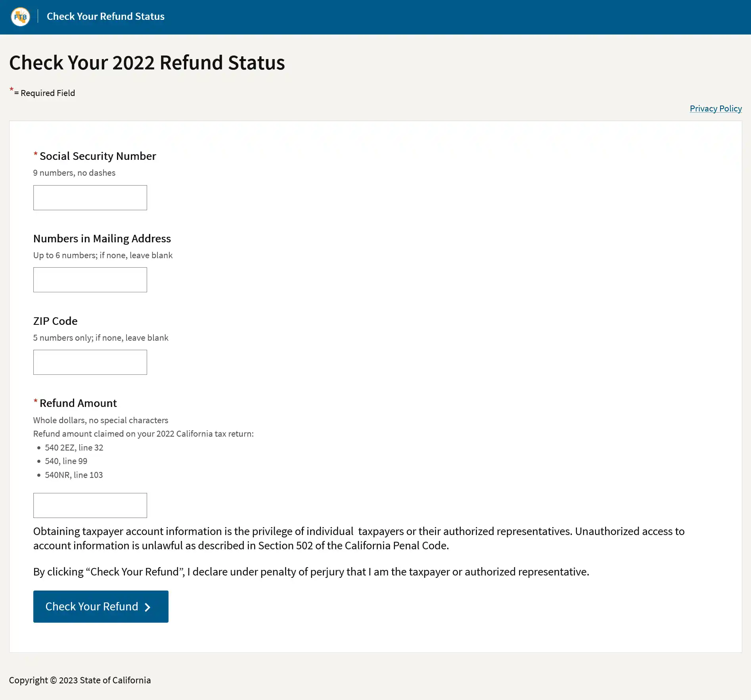Open the Privacy Policy link

tap(715, 109)
